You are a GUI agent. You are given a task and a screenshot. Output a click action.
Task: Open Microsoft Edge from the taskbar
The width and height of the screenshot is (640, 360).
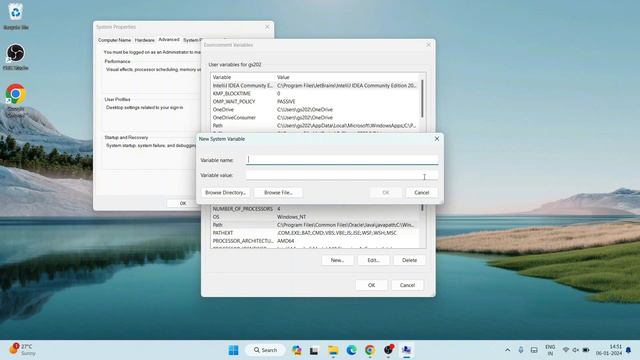351,350
